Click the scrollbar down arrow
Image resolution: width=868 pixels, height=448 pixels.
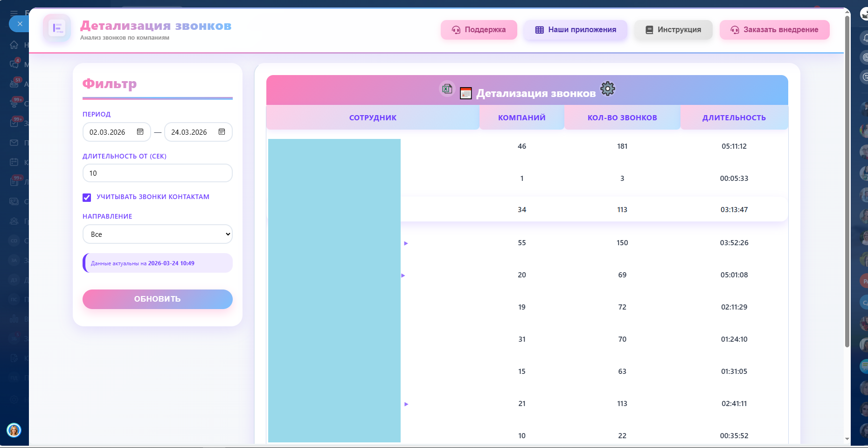pos(847,439)
